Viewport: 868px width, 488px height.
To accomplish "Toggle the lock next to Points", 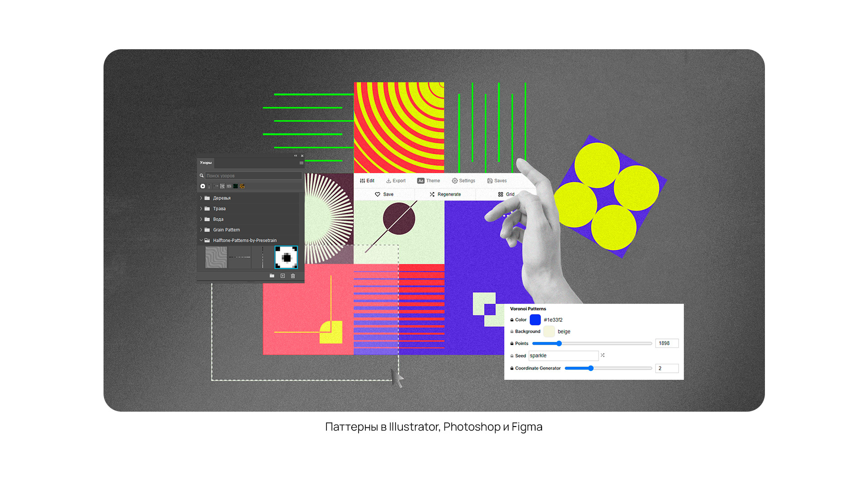I will coord(512,344).
